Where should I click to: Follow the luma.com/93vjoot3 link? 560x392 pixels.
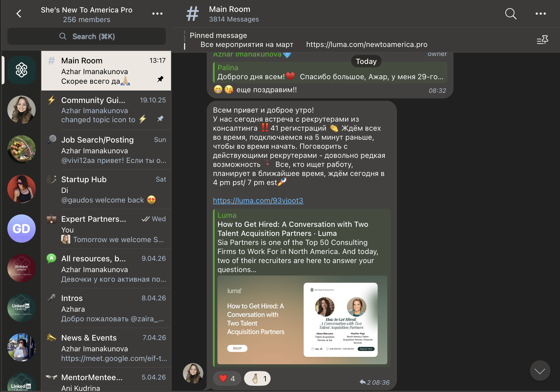click(x=258, y=201)
